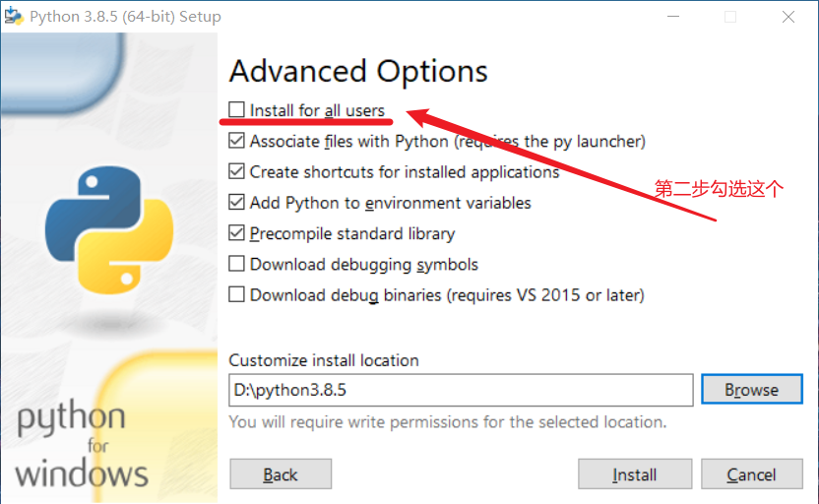Viewport: 819px width, 504px height.
Task: Uncheck Add Python to environment variables
Action: click(x=236, y=202)
